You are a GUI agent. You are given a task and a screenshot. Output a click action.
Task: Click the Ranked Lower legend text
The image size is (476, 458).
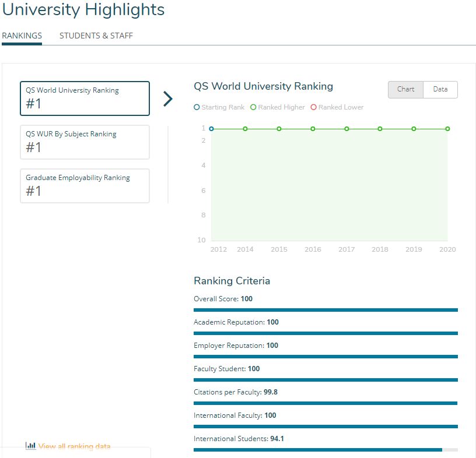(341, 107)
